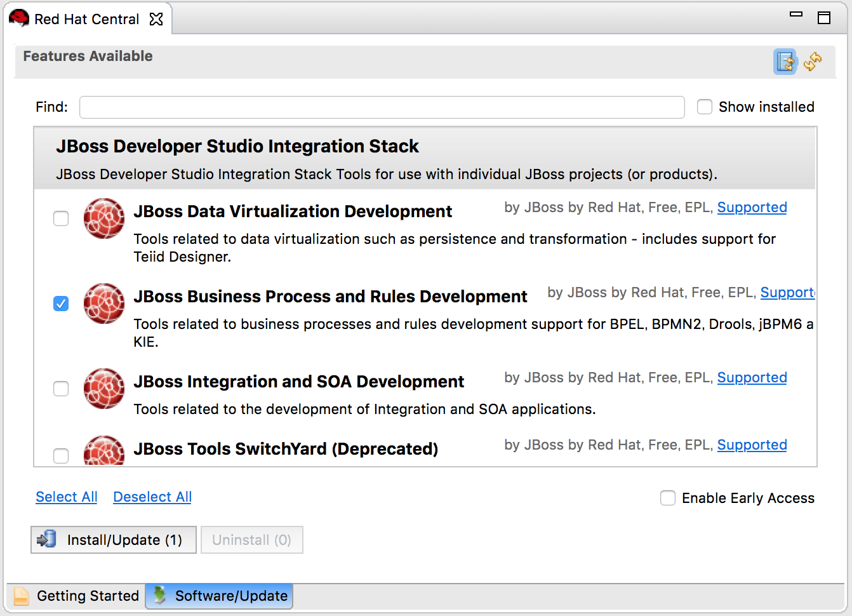This screenshot has height=616, width=852.
Task: Check JBoss Data Virtualization Development for install
Action: [x=61, y=218]
